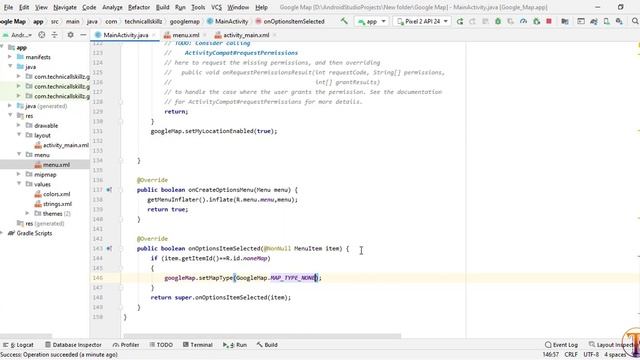Expand the drawable folder arrow
Viewport: 640px width, 360px height.
[19, 126]
